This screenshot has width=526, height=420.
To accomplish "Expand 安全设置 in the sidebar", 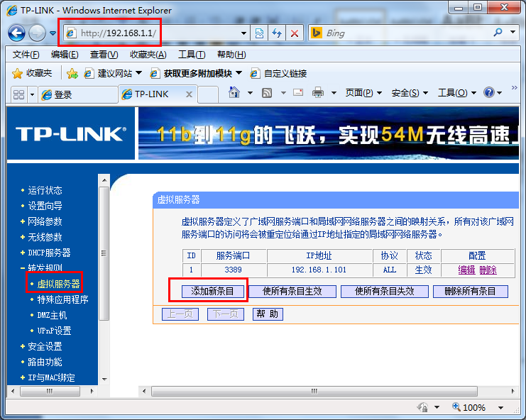I will point(45,346).
